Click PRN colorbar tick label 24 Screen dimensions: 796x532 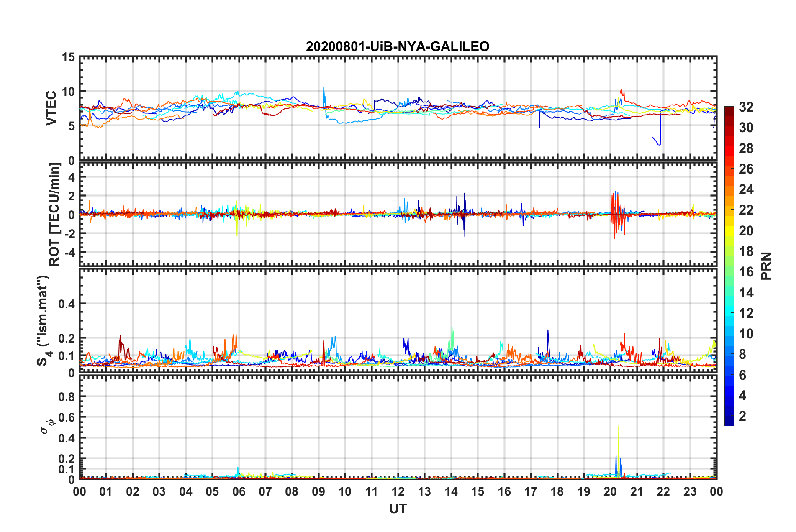(x=746, y=189)
